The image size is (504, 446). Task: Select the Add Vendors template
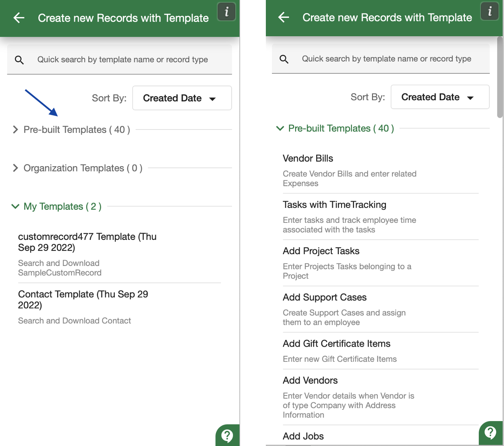(x=310, y=380)
